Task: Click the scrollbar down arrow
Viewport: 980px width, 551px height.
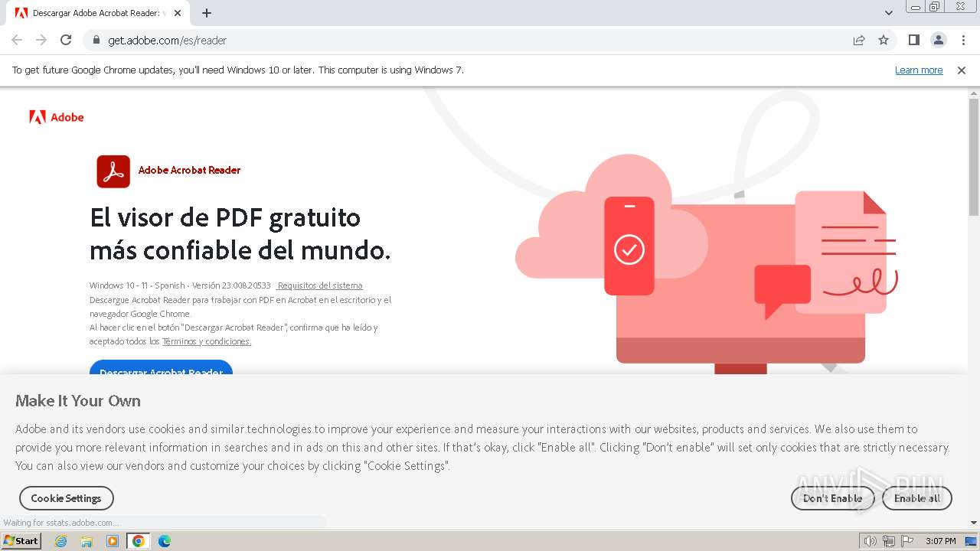Action: coord(974,523)
